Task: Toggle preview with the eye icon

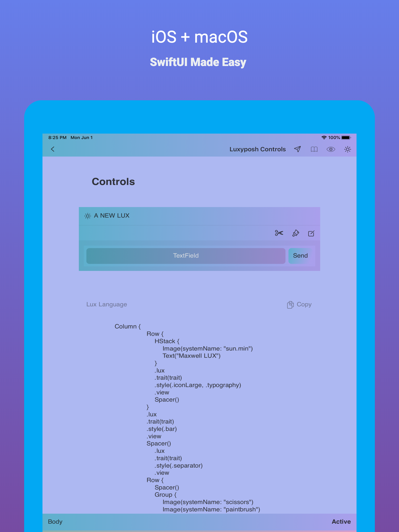Action: click(331, 149)
